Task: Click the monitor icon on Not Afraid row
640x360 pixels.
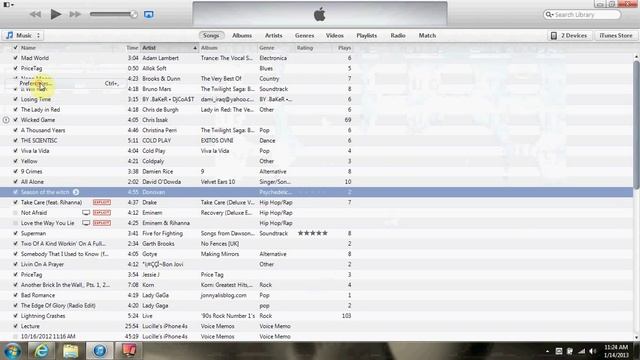Action: click(x=86, y=213)
